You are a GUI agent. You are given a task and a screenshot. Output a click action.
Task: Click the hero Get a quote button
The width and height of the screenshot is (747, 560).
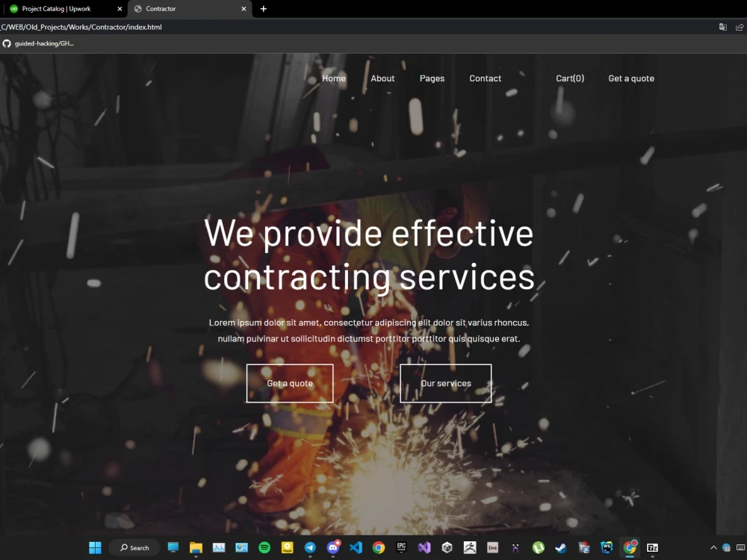click(x=290, y=383)
